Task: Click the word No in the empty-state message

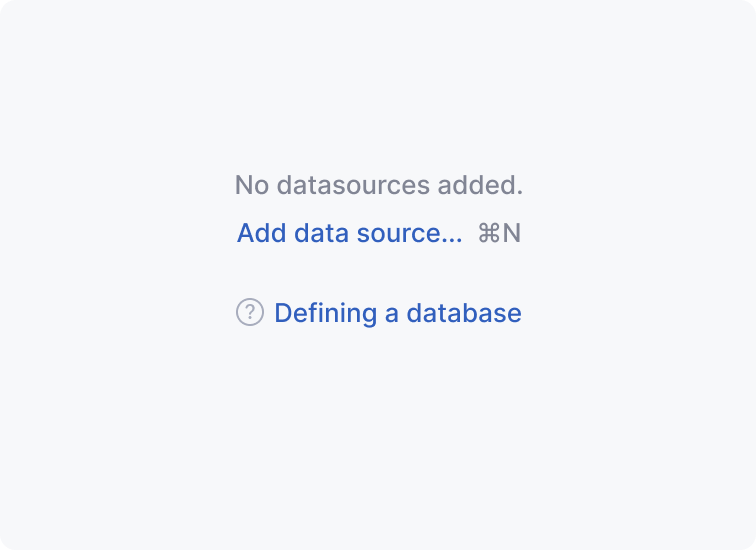Action: pos(251,185)
